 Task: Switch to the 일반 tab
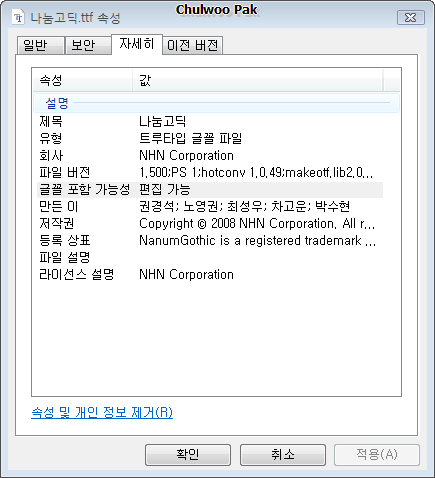[40, 45]
